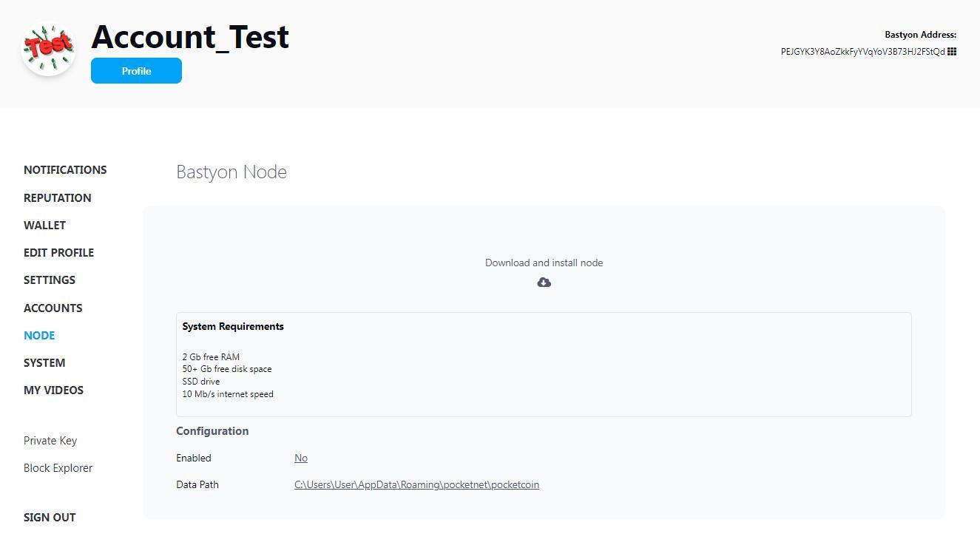Click the Bastyon address to copy it
This screenshot has width=980, height=548.
click(863, 52)
